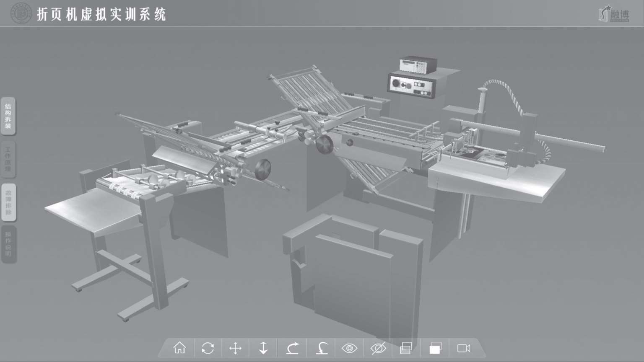Click the vertical up-down arrow icon
Viewport: 644px width, 362px height.
tap(263, 348)
